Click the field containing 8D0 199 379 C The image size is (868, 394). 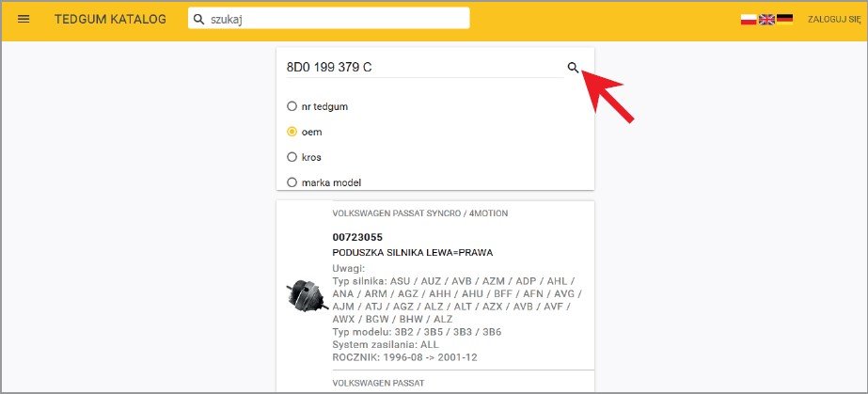tap(424, 68)
